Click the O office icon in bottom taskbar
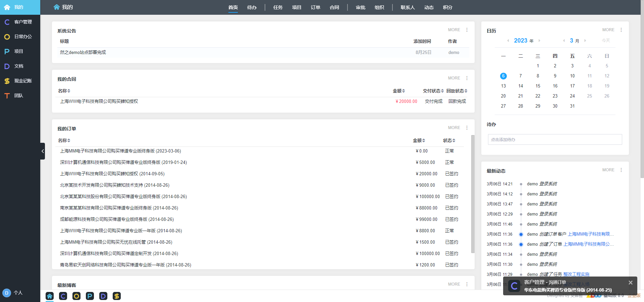 click(x=76, y=296)
